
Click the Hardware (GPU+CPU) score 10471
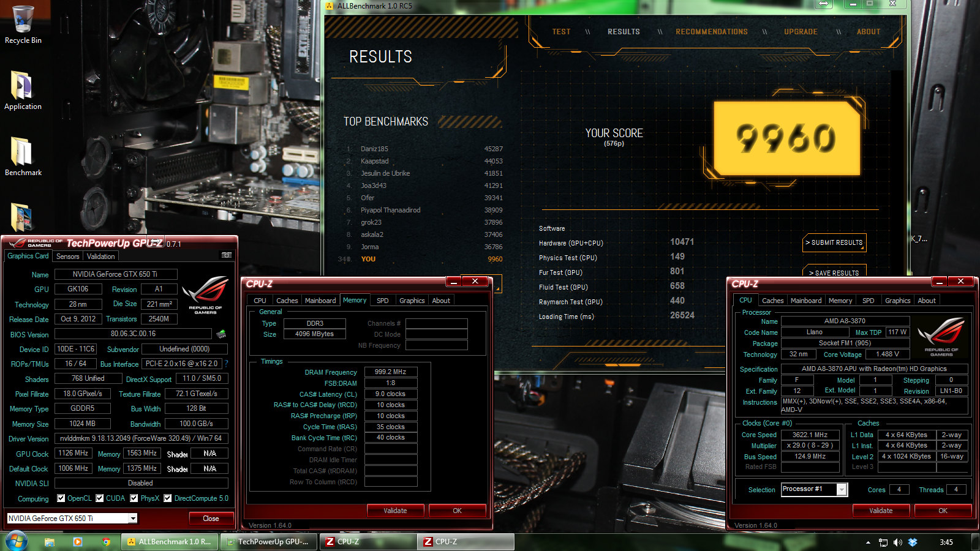[682, 242]
